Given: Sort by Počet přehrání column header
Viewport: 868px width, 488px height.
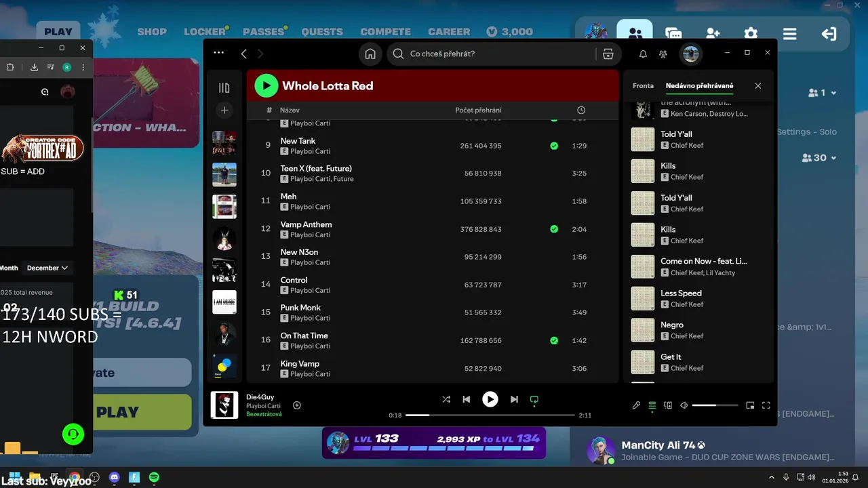Looking at the screenshot, I should [x=478, y=110].
